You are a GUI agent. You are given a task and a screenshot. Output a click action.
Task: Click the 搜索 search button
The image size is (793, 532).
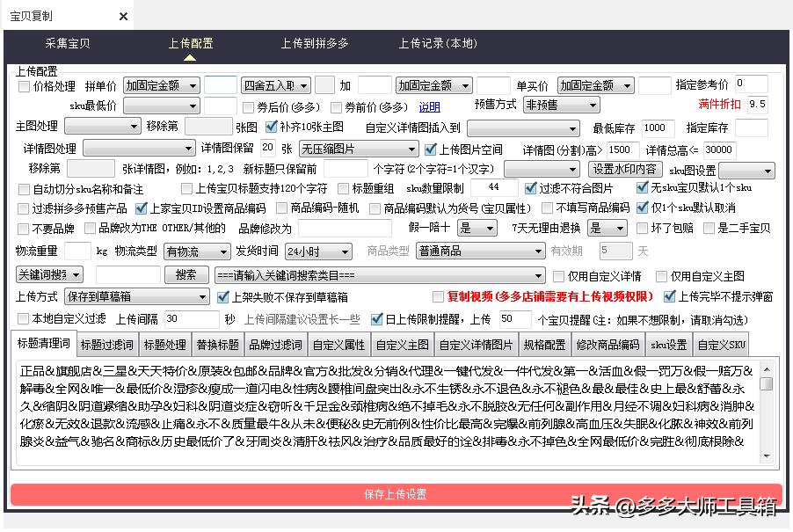(x=188, y=274)
